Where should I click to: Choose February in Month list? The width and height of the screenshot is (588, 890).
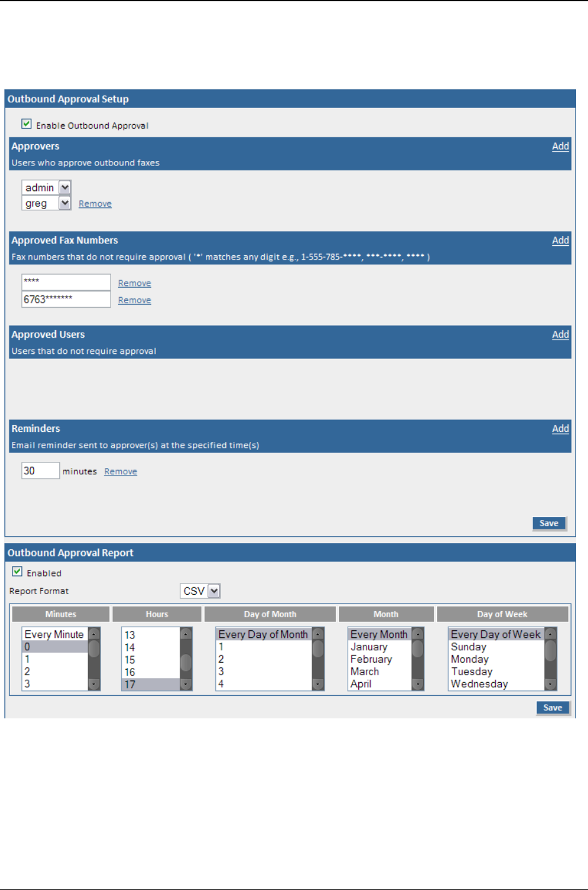pos(371,660)
